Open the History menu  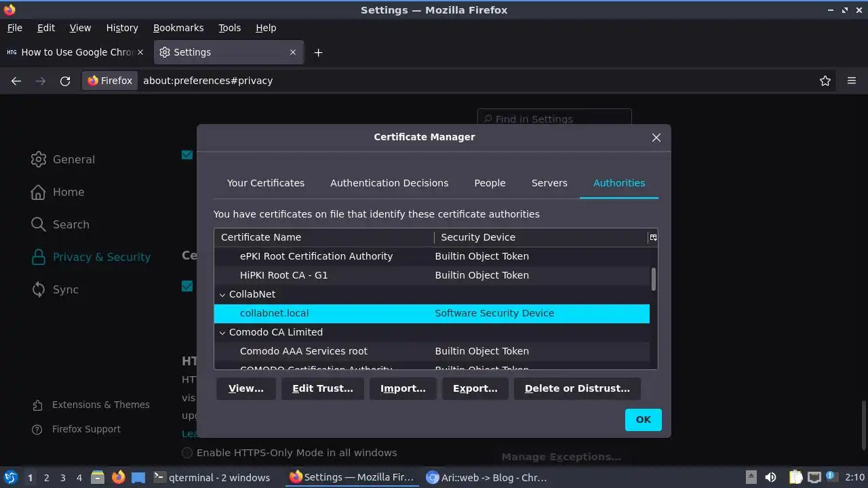(x=122, y=28)
